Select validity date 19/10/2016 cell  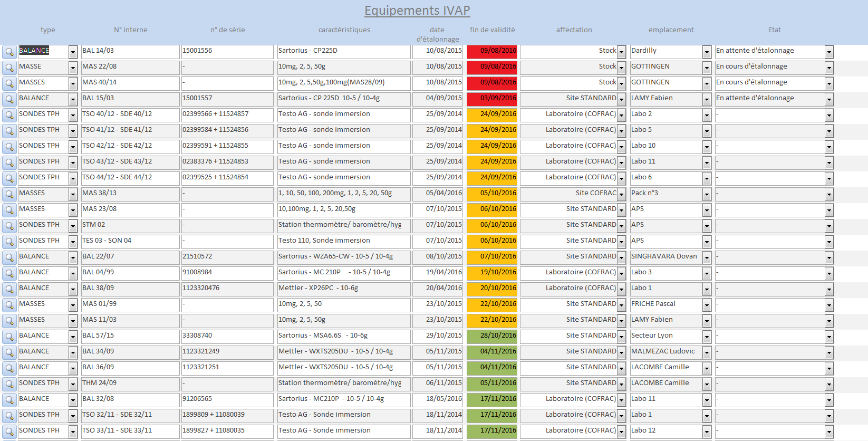click(492, 273)
